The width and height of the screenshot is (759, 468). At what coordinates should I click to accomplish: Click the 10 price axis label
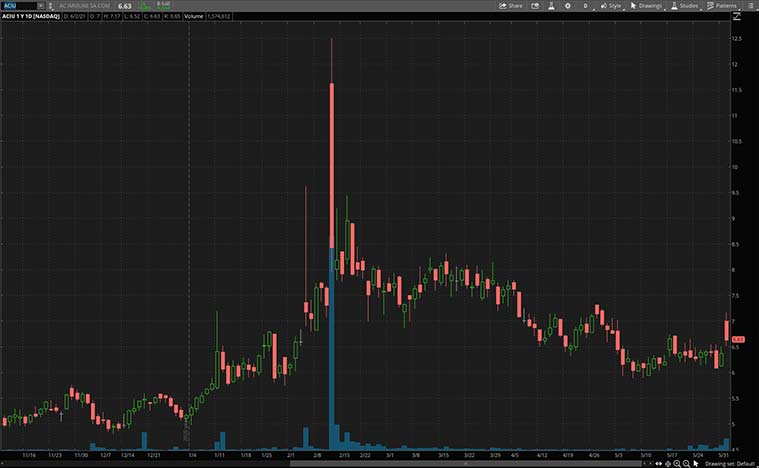coord(735,167)
